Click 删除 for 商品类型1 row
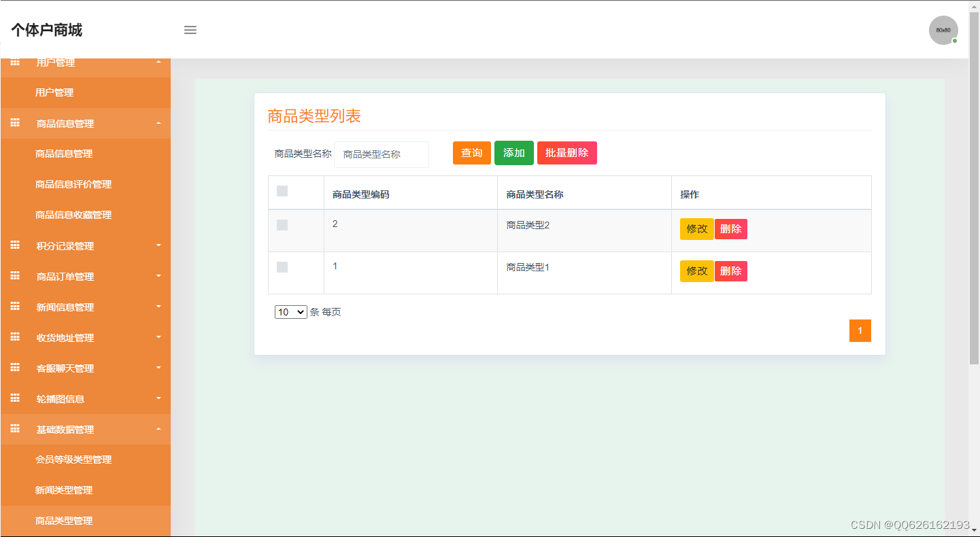The image size is (980, 537). point(731,271)
